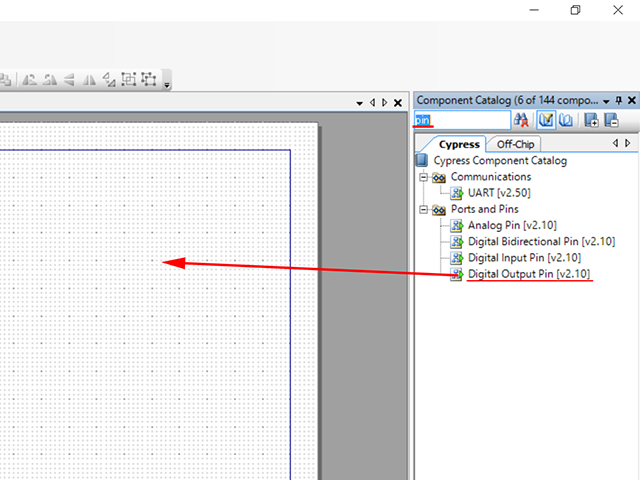This screenshot has width=640, height=480.
Task: Open the schematic document list dropdown
Action: (359, 103)
